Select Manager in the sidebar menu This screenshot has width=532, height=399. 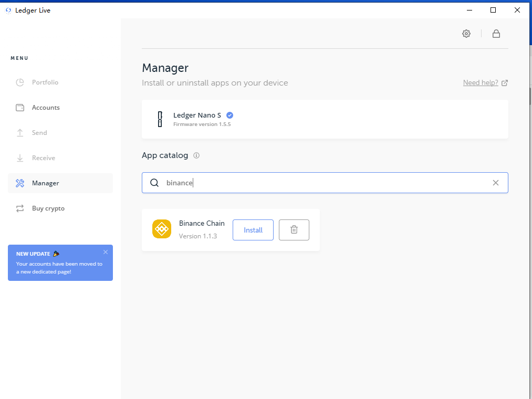click(45, 183)
